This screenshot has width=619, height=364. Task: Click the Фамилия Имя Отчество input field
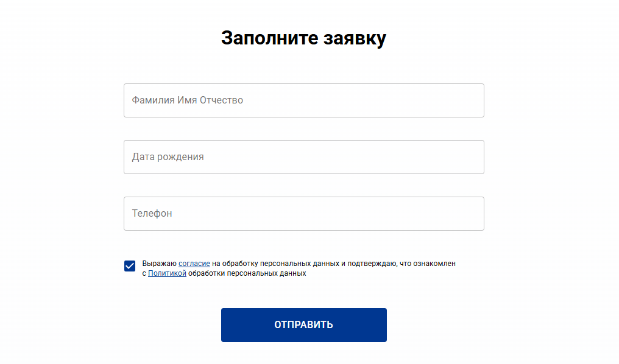point(303,100)
